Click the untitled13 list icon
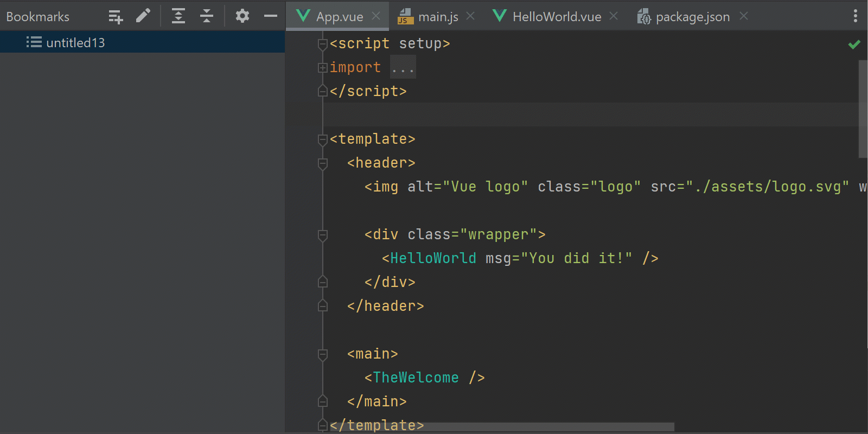The image size is (868, 434). (x=34, y=42)
